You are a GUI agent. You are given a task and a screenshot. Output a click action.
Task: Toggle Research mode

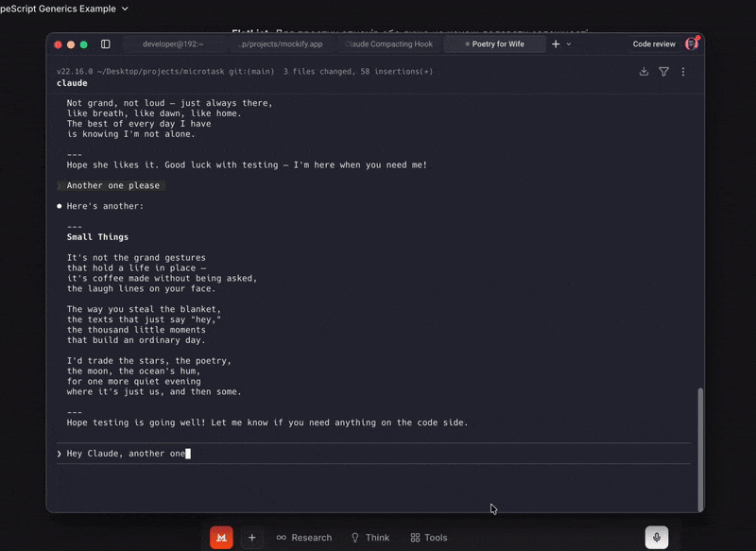click(x=303, y=537)
